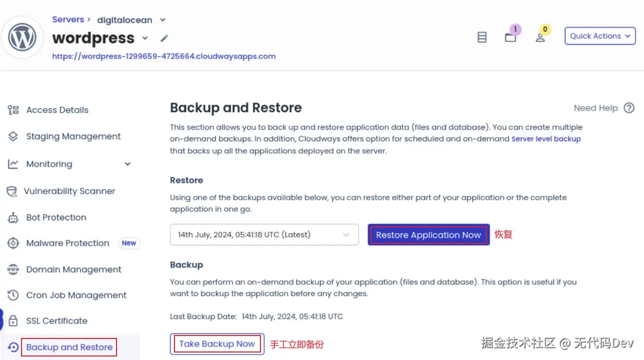
Task: Click the Bot Protection robot icon
Action: tap(14, 217)
